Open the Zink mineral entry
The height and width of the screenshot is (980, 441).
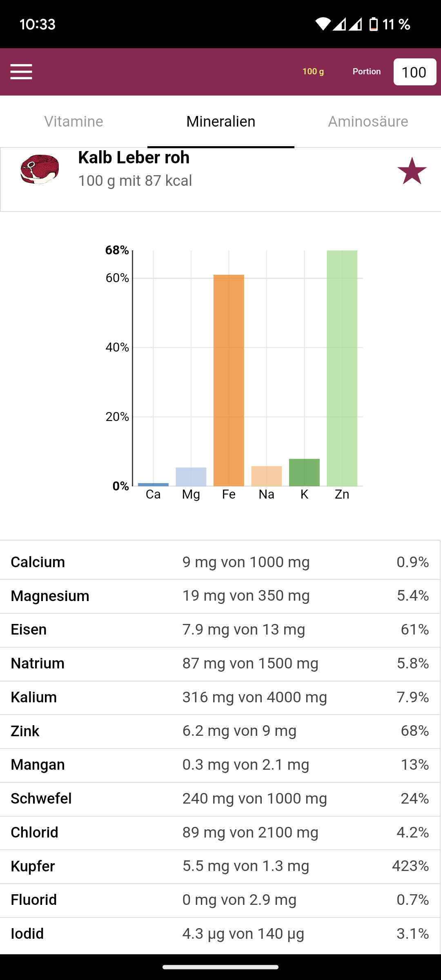tap(220, 731)
